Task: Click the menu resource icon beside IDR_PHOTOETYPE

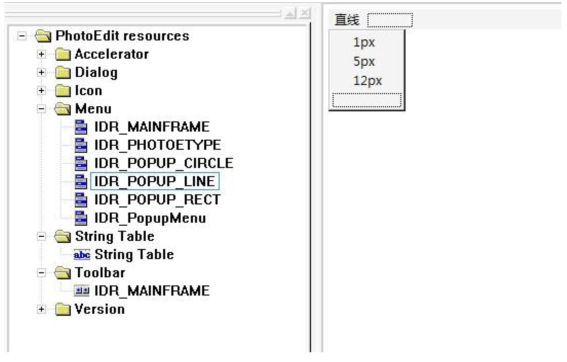Action: pyautogui.click(x=81, y=145)
